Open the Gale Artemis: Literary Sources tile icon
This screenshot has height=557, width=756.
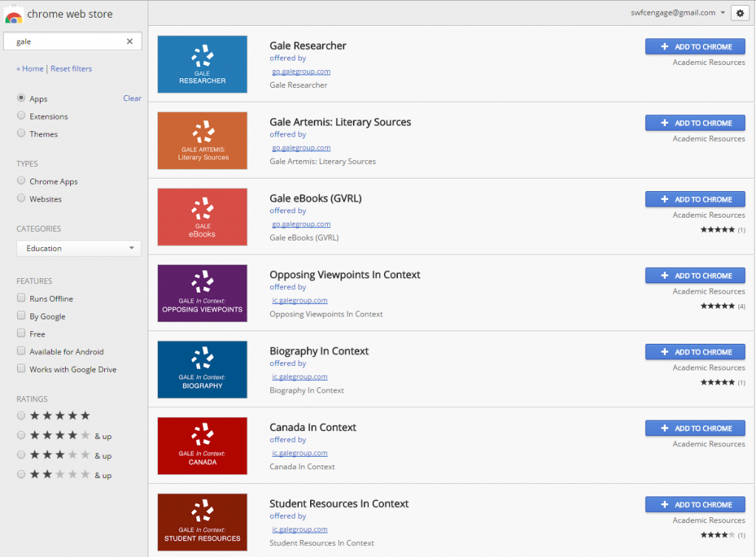point(202,140)
